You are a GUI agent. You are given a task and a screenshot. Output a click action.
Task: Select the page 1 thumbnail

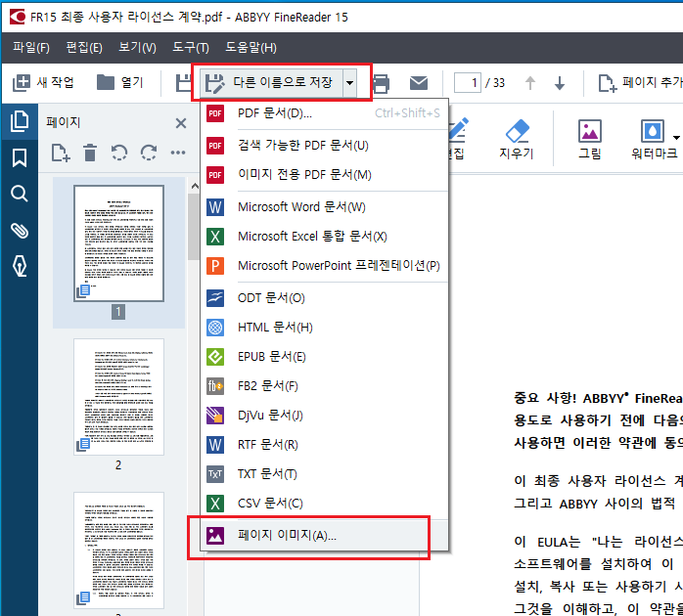119,243
